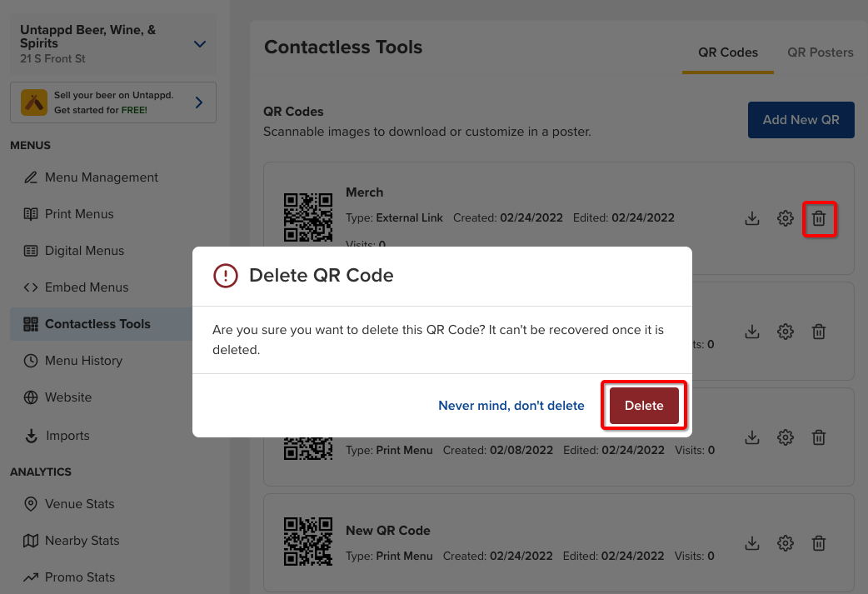Open the Sell your beer on Untappd promo
Image resolution: width=868 pixels, height=594 pixels.
[x=113, y=102]
